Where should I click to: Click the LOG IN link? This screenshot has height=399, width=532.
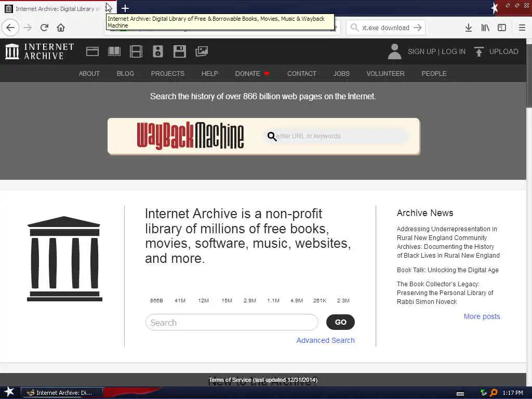pyautogui.click(x=453, y=51)
